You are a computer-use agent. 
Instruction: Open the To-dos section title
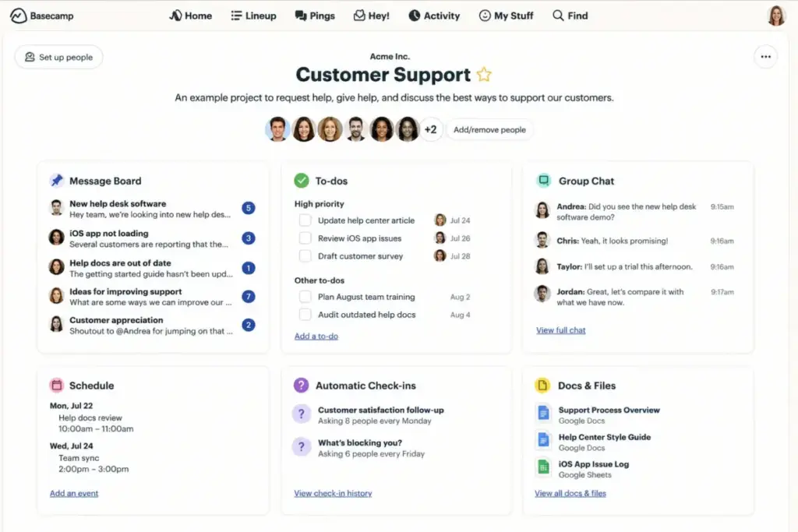pyautogui.click(x=331, y=181)
